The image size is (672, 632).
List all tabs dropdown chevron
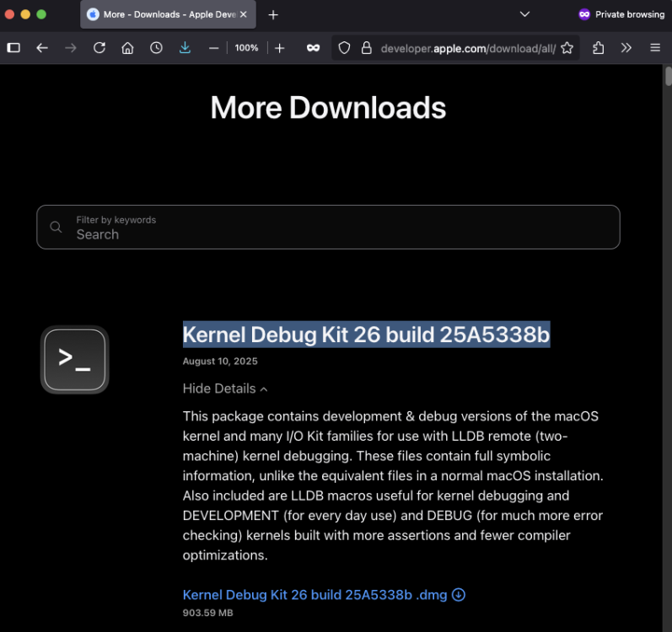524,14
